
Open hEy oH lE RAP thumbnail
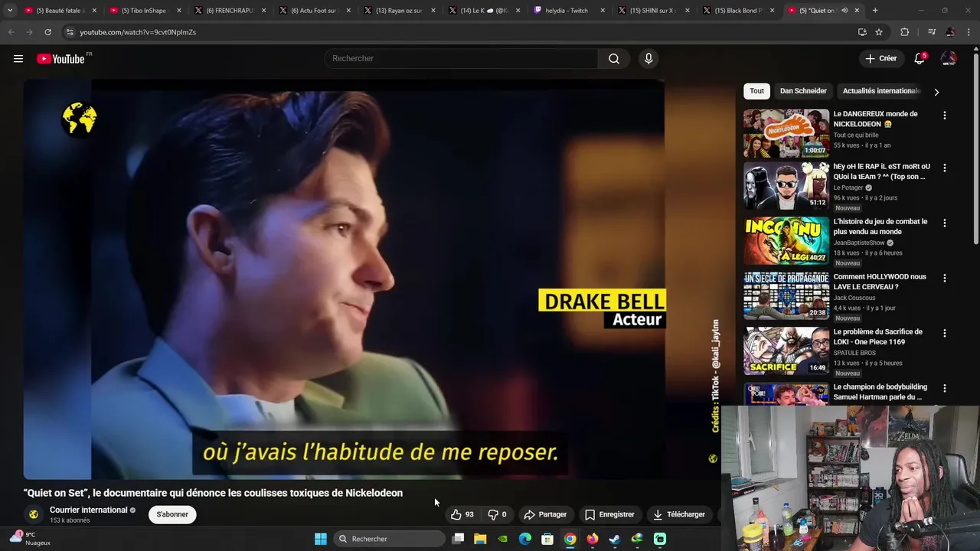tap(786, 186)
